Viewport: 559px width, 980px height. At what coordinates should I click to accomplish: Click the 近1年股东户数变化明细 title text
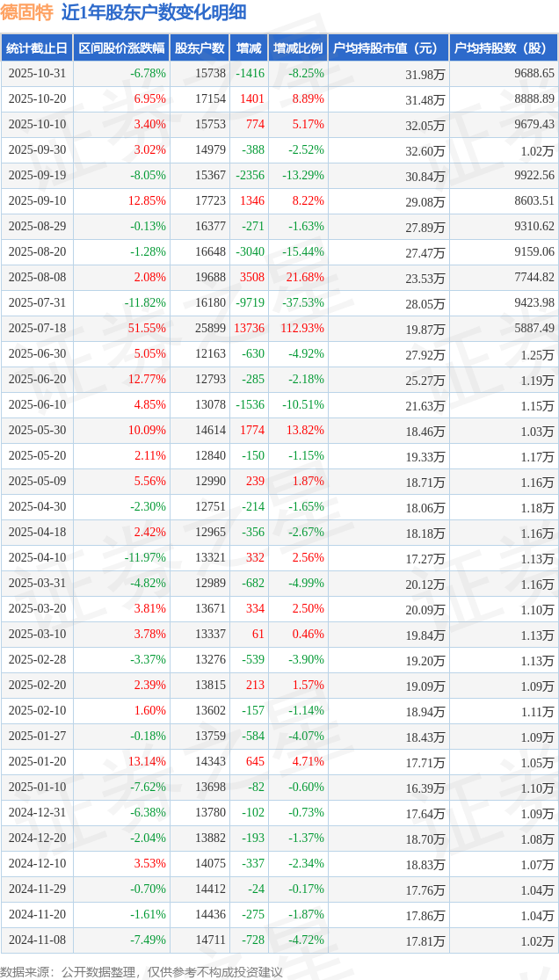154,12
